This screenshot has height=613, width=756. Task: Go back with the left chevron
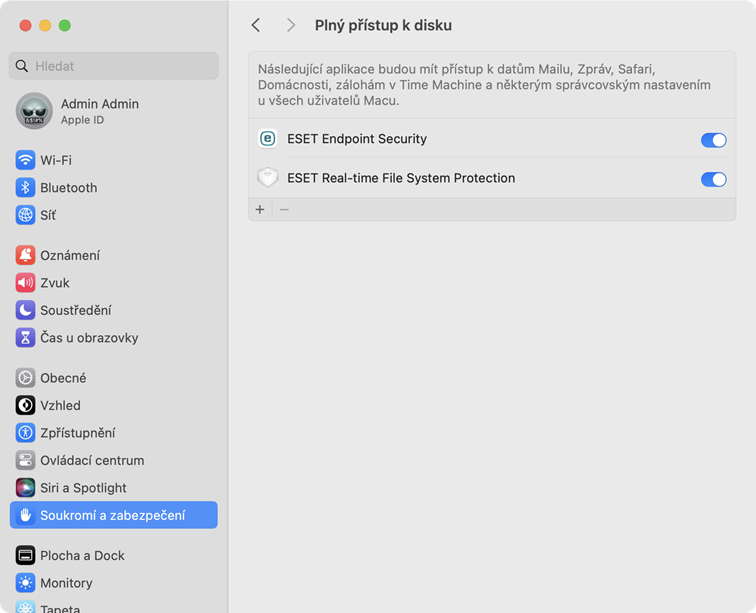point(256,25)
